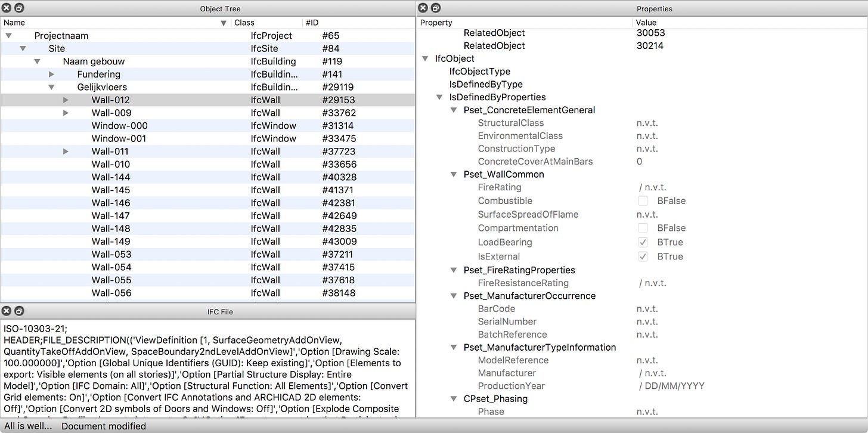Screen dimensions: 868x433
Task: Expand the Fundering node
Action: click(x=51, y=74)
